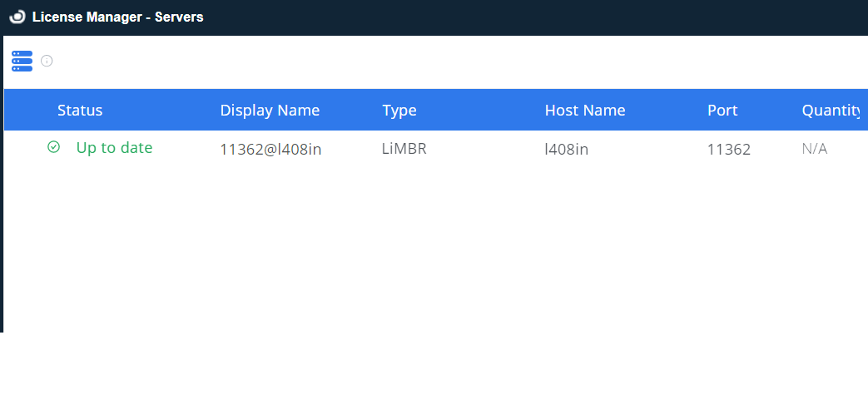Screen dimensions: 868x419
Task: Select the LiMBR type cell
Action: (404, 150)
